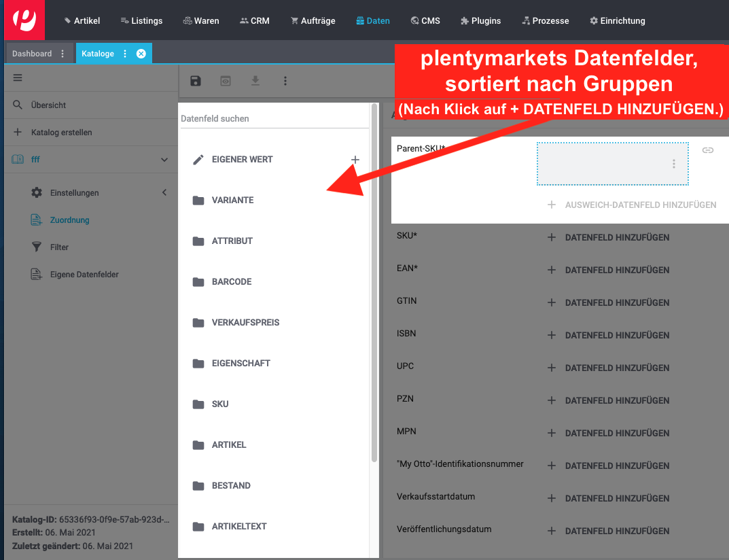Expand the VERKAUFSPREIS folder
The width and height of the screenshot is (729, 560).
click(245, 323)
